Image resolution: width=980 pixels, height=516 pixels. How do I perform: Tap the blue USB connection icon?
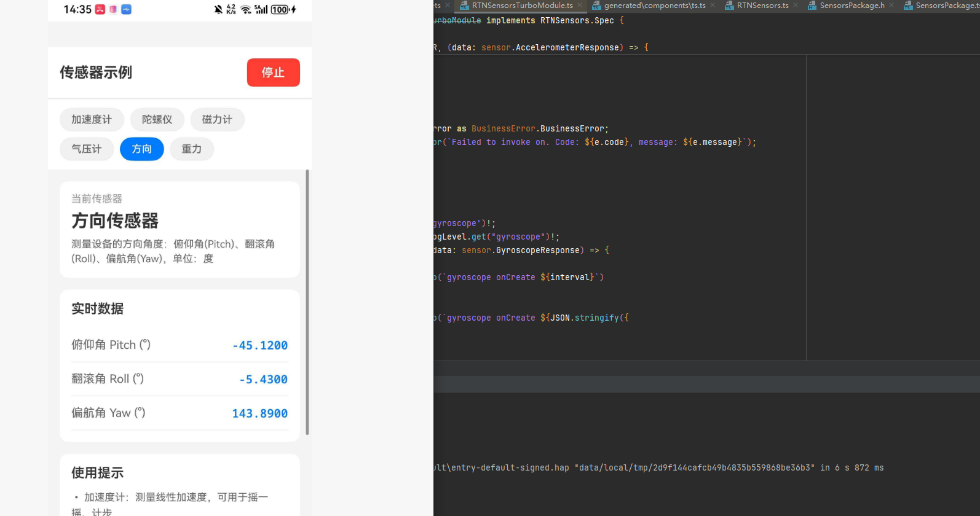coord(126,9)
